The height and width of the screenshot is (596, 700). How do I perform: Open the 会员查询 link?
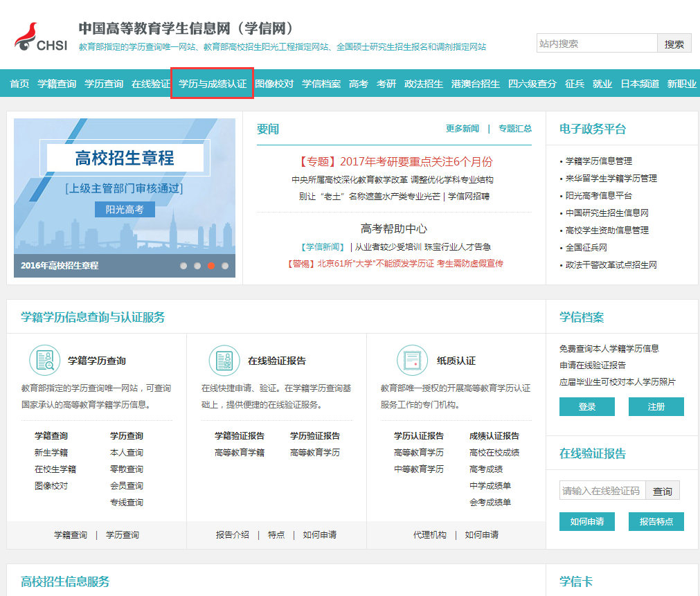(127, 486)
